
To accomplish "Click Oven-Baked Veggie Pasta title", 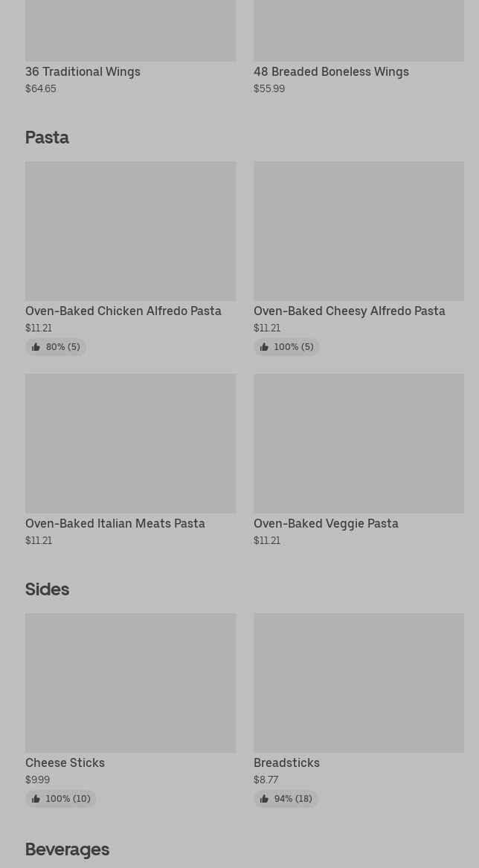I will [x=326, y=524].
